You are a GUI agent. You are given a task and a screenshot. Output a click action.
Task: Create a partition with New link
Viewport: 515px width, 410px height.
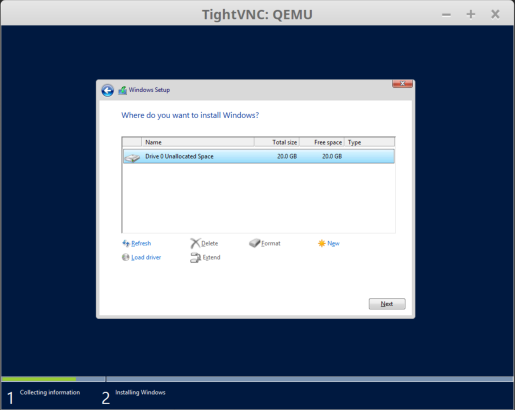click(333, 243)
